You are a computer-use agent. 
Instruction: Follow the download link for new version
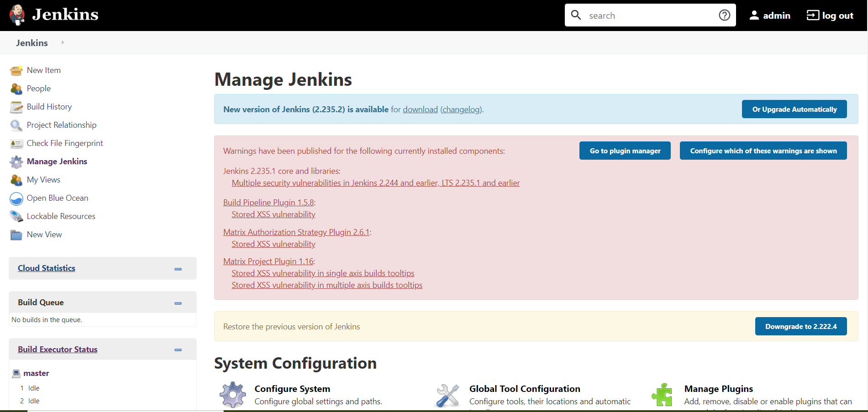tap(420, 110)
